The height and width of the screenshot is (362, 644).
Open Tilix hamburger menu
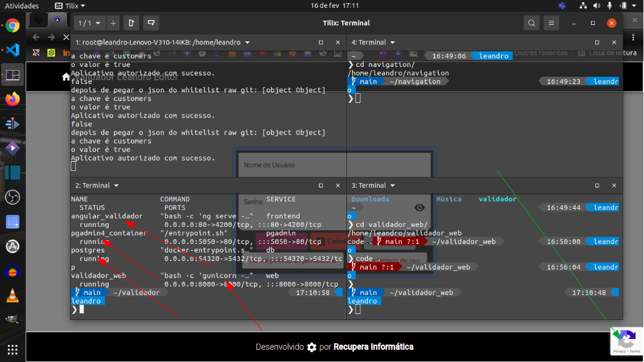click(551, 23)
